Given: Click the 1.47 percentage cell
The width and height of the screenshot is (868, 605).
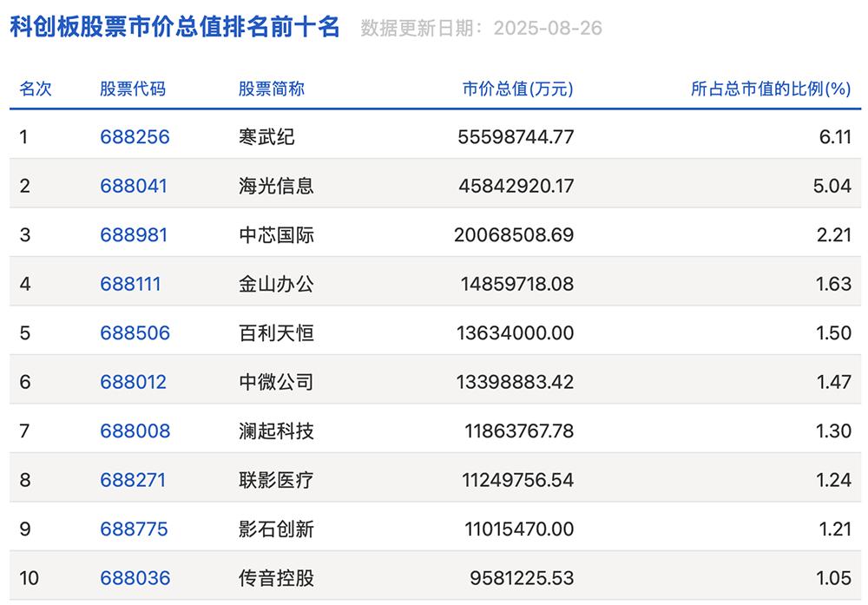Looking at the screenshot, I should click(x=834, y=382).
